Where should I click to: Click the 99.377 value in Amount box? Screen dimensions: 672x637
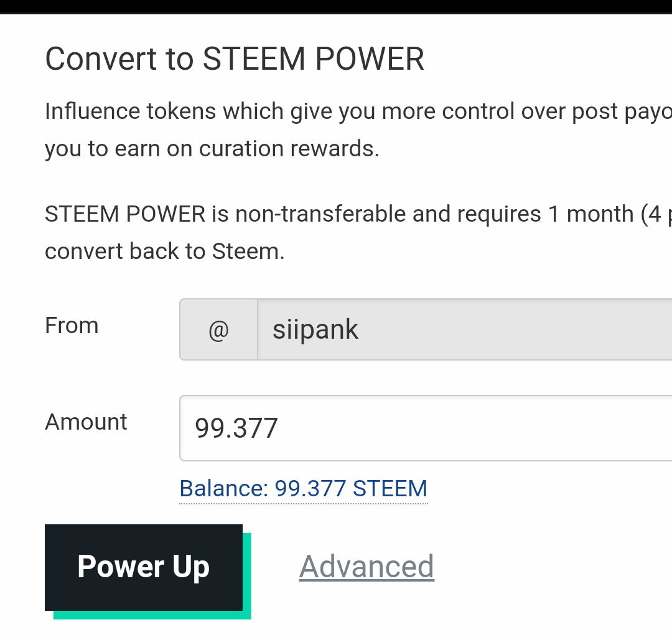pos(236,428)
